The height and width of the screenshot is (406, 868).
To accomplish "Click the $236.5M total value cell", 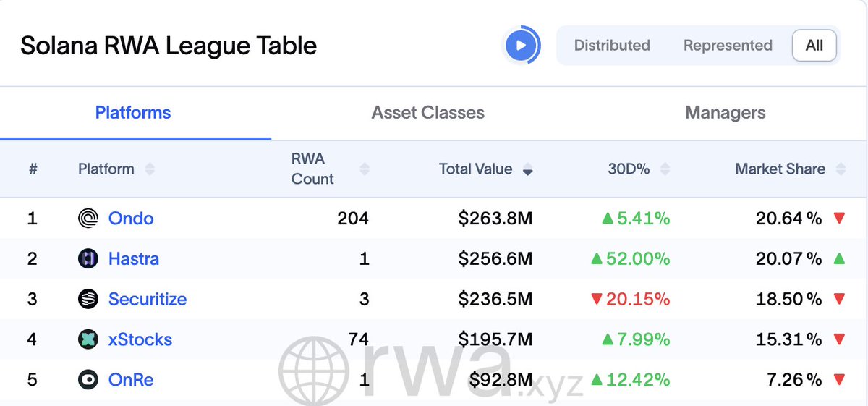I will [495, 300].
